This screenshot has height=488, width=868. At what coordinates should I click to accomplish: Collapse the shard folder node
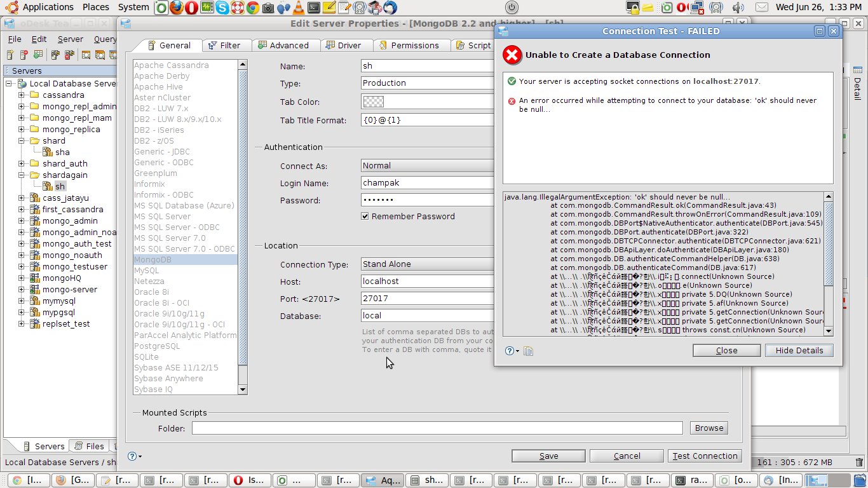tap(21, 141)
